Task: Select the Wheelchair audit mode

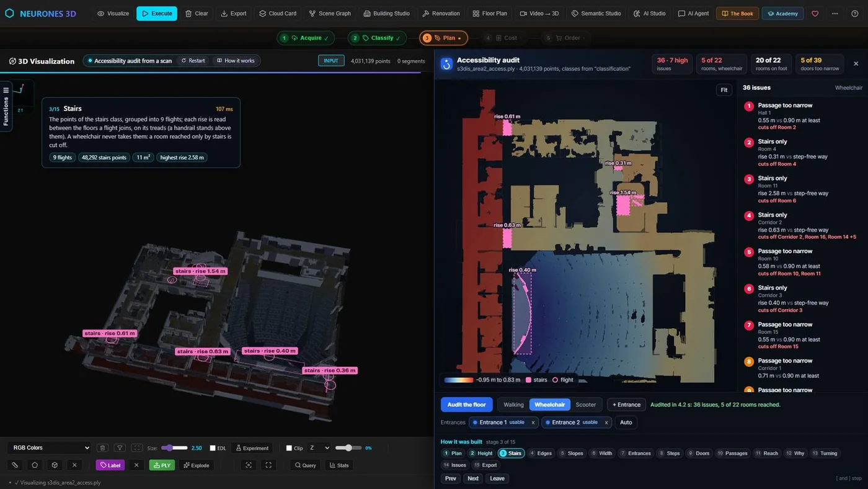Action: [x=549, y=405]
